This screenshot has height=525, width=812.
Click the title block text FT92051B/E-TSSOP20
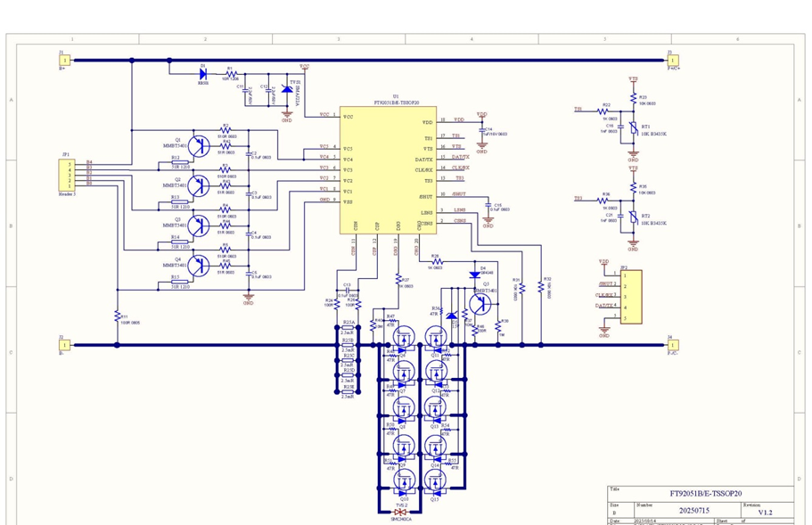(x=705, y=494)
